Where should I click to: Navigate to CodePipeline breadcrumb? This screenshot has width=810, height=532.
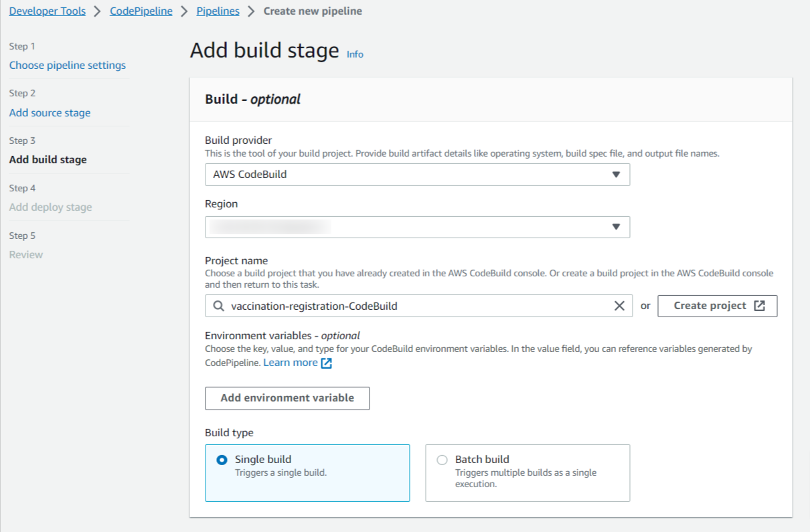(x=141, y=11)
